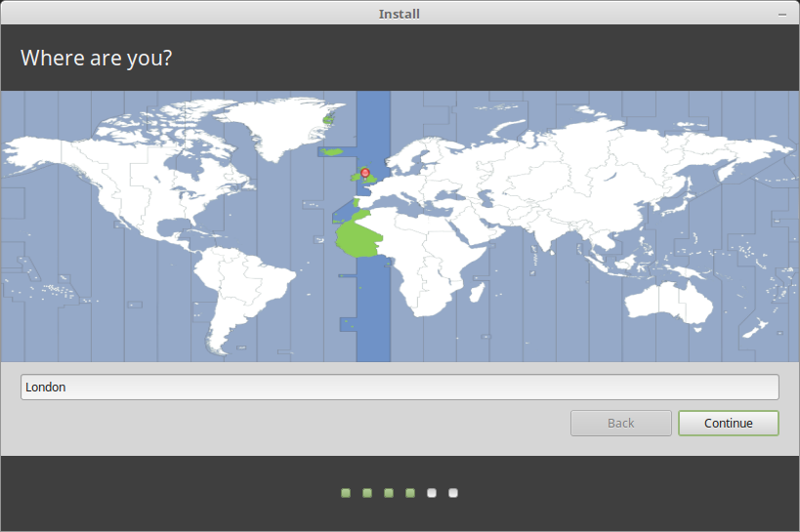Select Madagascar on the timezone map
The image size is (800, 532).
tap(477, 292)
